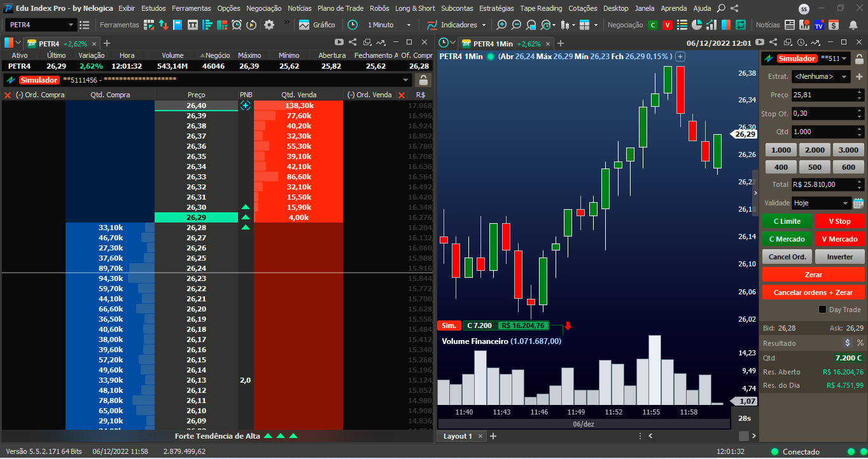Zoom in on the chart
Screen dimensions: 868x459
[x=501, y=25]
